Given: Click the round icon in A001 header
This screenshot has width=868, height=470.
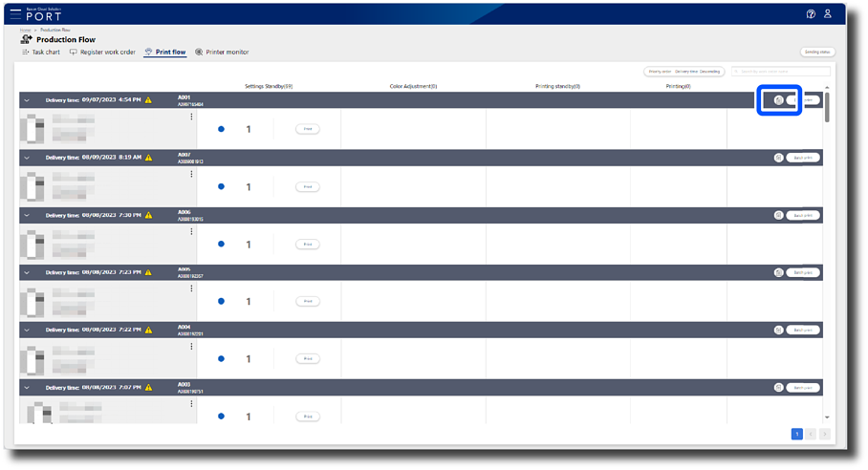Looking at the screenshot, I should click(779, 100).
